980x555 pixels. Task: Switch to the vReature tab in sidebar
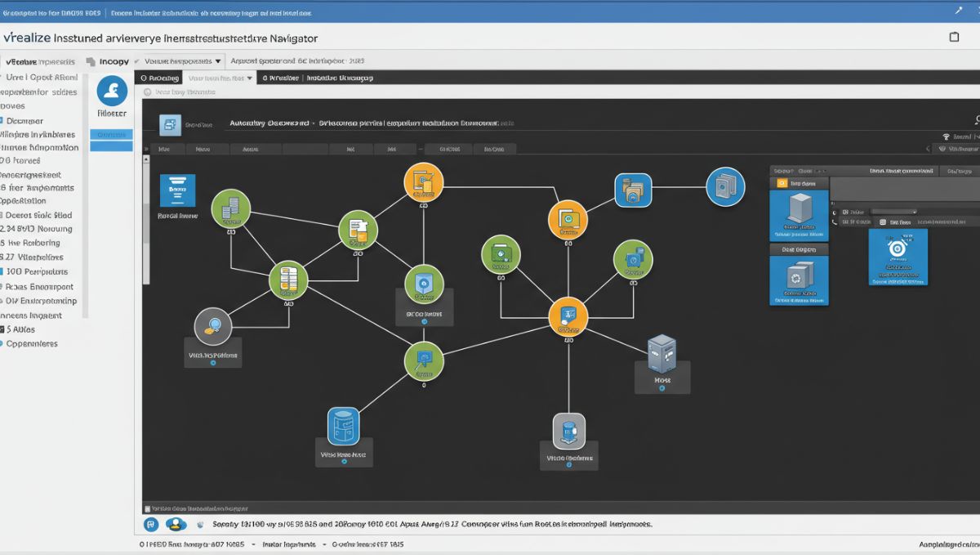[x=41, y=61]
